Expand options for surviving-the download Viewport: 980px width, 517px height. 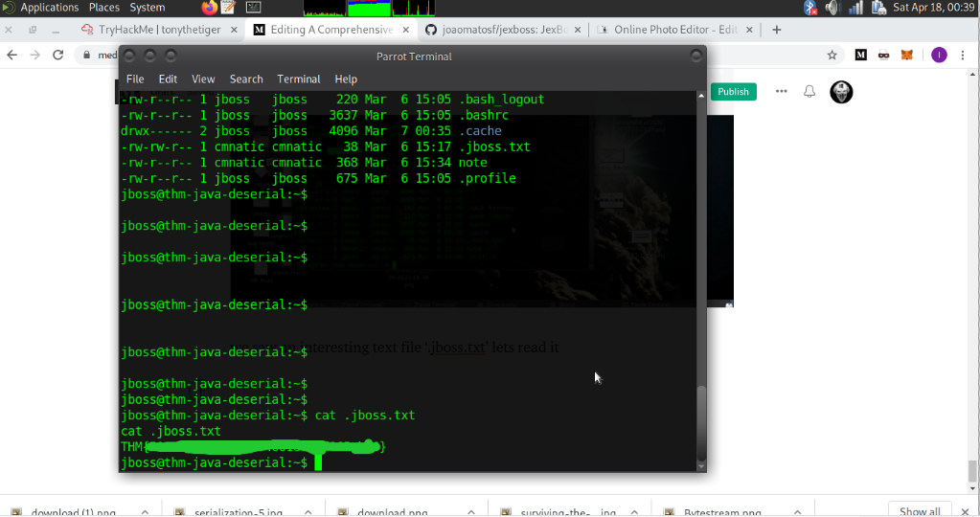point(634,512)
